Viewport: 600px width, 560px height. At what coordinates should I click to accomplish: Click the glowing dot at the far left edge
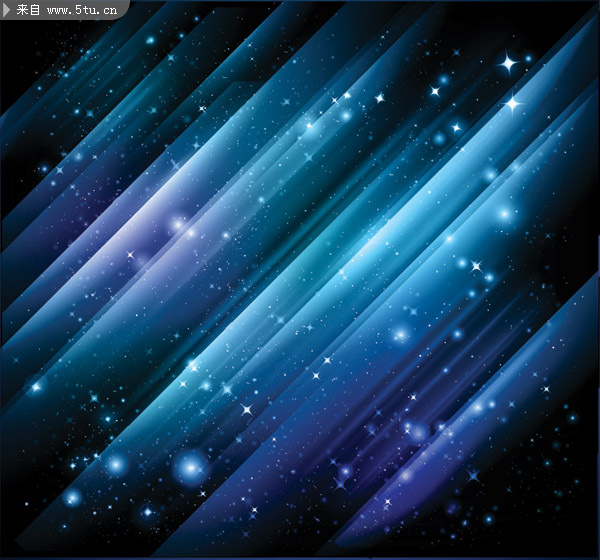[37, 386]
